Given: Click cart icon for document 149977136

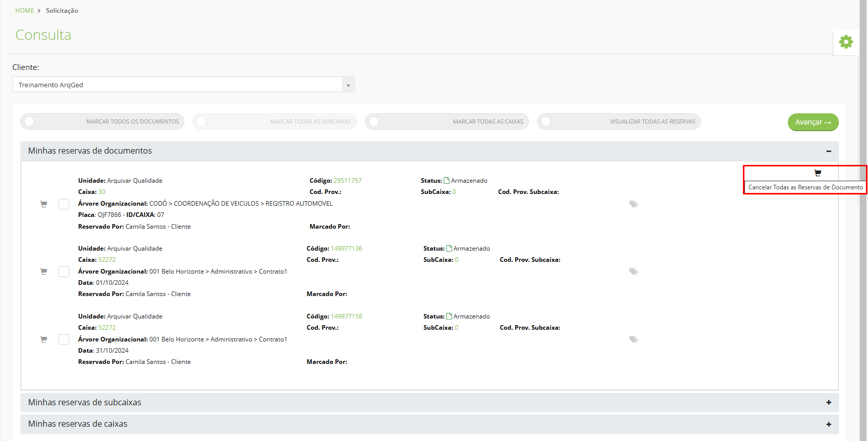Looking at the screenshot, I should coord(44,272).
